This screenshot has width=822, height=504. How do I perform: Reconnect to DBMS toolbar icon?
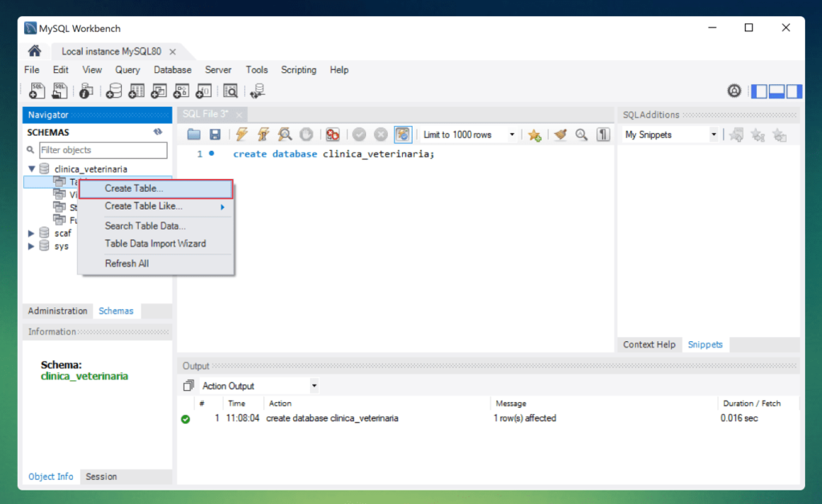coord(258,91)
